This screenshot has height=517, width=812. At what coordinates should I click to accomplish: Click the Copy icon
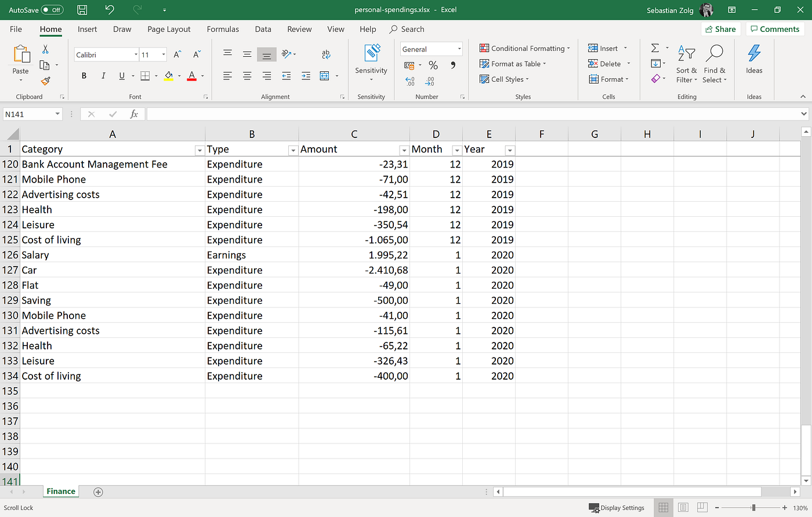point(44,65)
